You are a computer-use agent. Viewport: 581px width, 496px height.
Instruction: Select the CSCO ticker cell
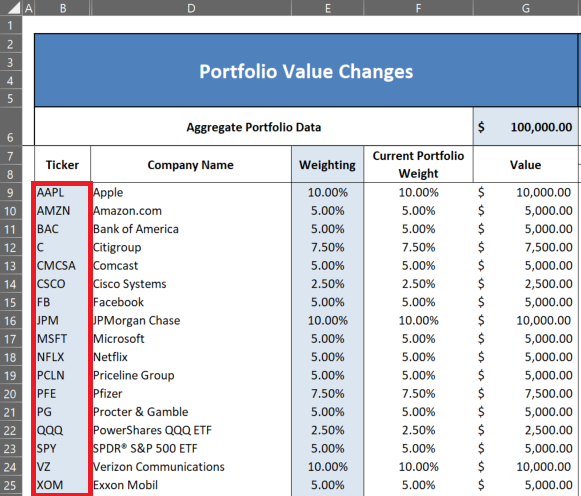62,284
